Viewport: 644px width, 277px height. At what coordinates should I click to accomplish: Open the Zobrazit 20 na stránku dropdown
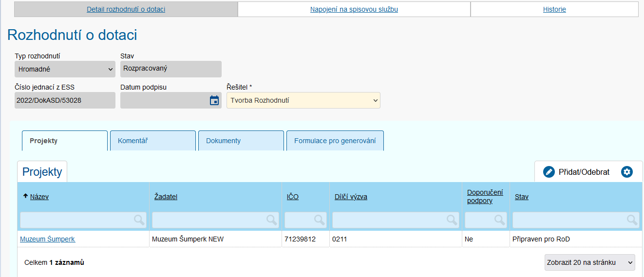coord(589,262)
